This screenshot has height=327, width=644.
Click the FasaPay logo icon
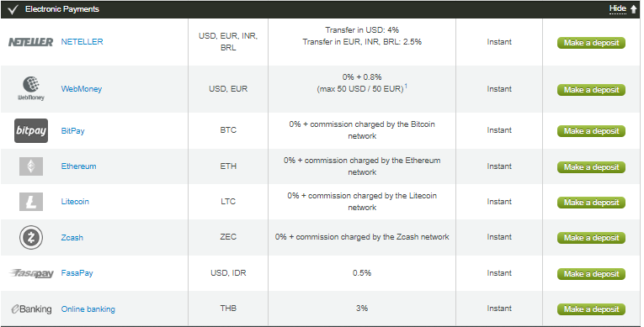31,273
